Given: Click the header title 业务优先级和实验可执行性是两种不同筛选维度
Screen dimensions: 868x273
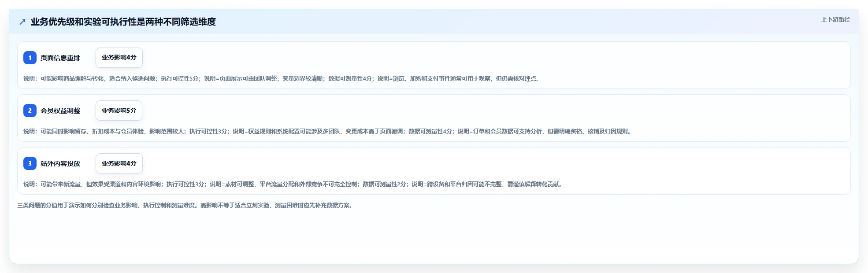Looking at the screenshot, I should (x=123, y=22).
